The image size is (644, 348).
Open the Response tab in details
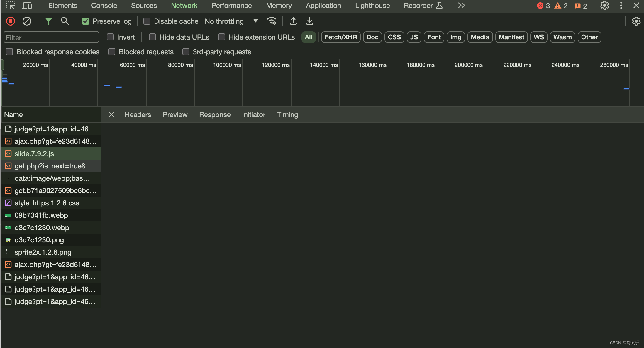point(215,115)
